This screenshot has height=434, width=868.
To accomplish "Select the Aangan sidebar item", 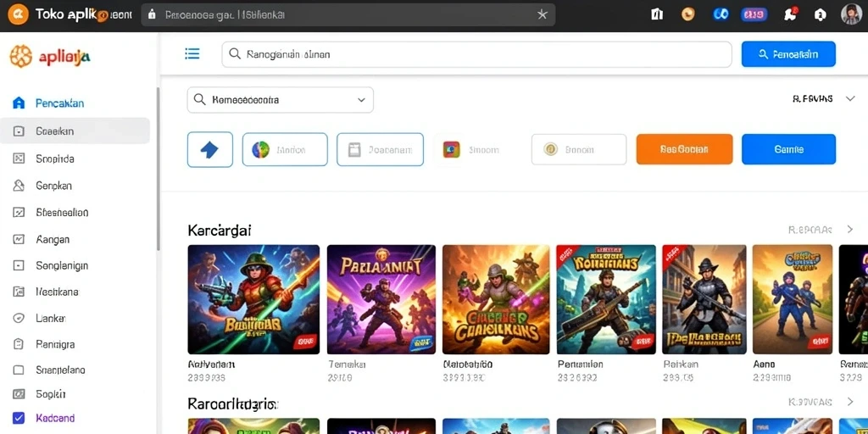I will click(x=53, y=240).
